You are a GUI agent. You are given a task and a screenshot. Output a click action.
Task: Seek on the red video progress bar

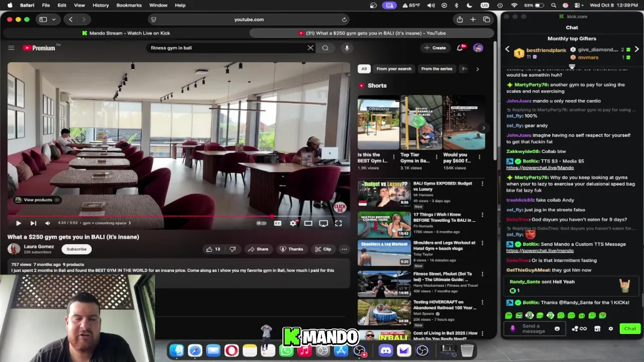pyautogui.click(x=179, y=217)
